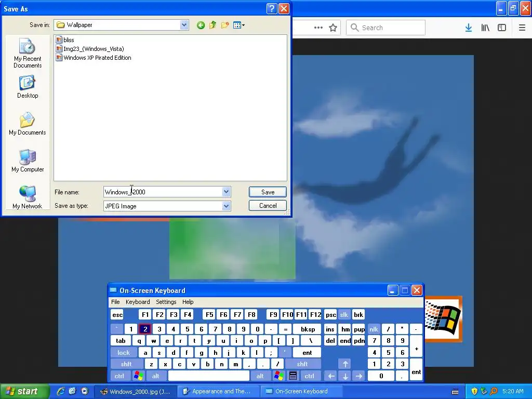Toggle the left ctrl key
The width and height of the screenshot is (532, 399).
tap(119, 376)
